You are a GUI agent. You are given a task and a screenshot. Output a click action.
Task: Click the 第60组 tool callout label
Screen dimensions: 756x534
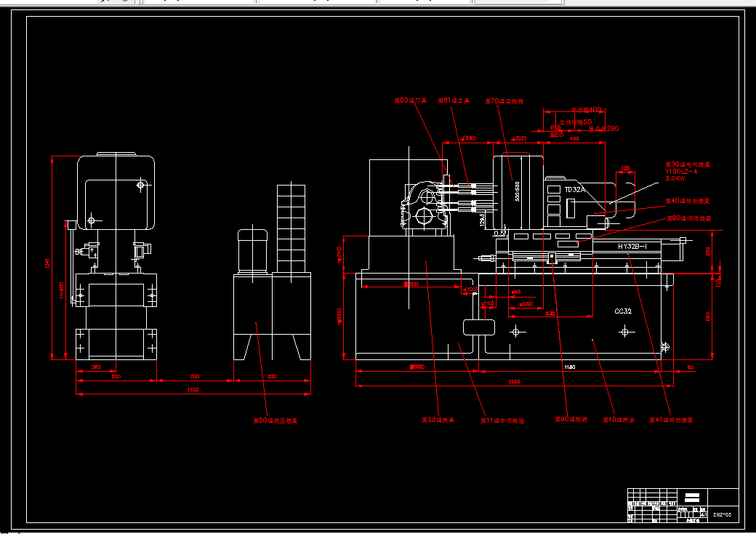tap(410, 100)
